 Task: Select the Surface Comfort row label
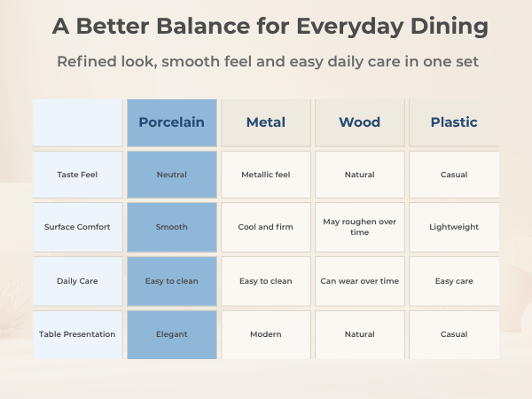tap(78, 227)
